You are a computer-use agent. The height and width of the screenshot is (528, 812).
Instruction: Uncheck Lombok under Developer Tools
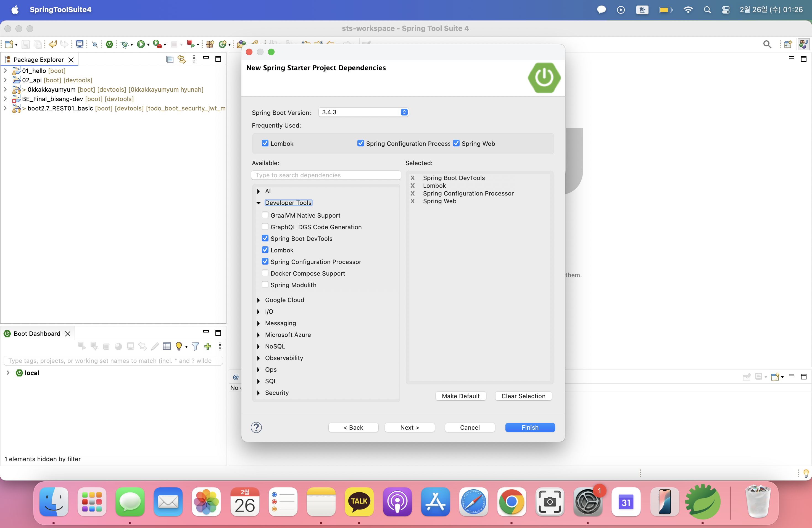pos(265,250)
